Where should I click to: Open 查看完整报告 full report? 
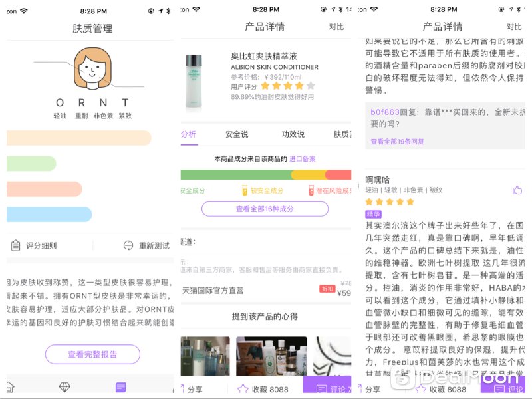(x=92, y=354)
